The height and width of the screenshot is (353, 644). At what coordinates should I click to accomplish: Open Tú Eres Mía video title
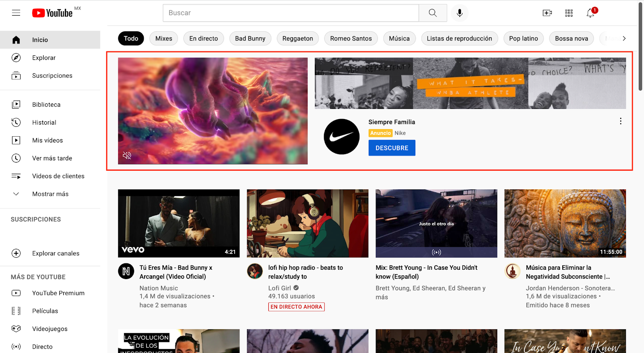point(176,272)
